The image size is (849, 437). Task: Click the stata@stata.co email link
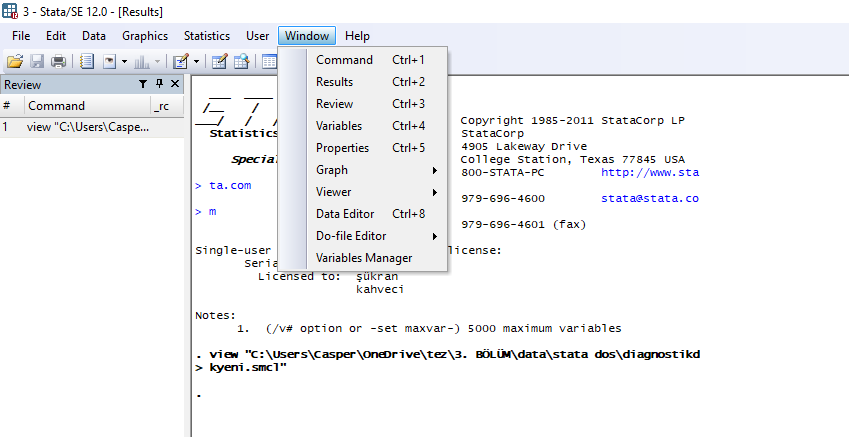tap(650, 199)
